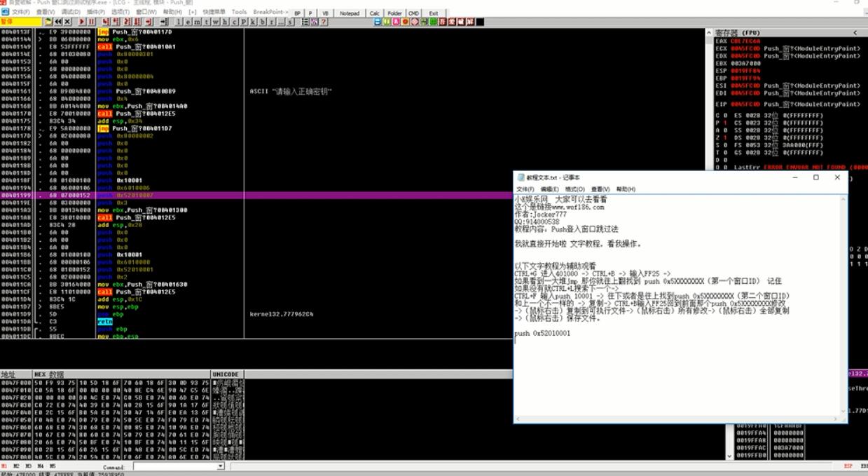This screenshot has height=476, width=868.
Task: Open the Log window via l icon
Action: (179, 21)
